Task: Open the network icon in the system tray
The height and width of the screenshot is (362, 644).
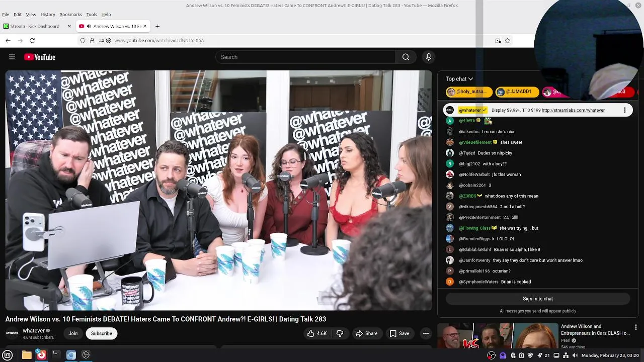Action: pos(566,355)
